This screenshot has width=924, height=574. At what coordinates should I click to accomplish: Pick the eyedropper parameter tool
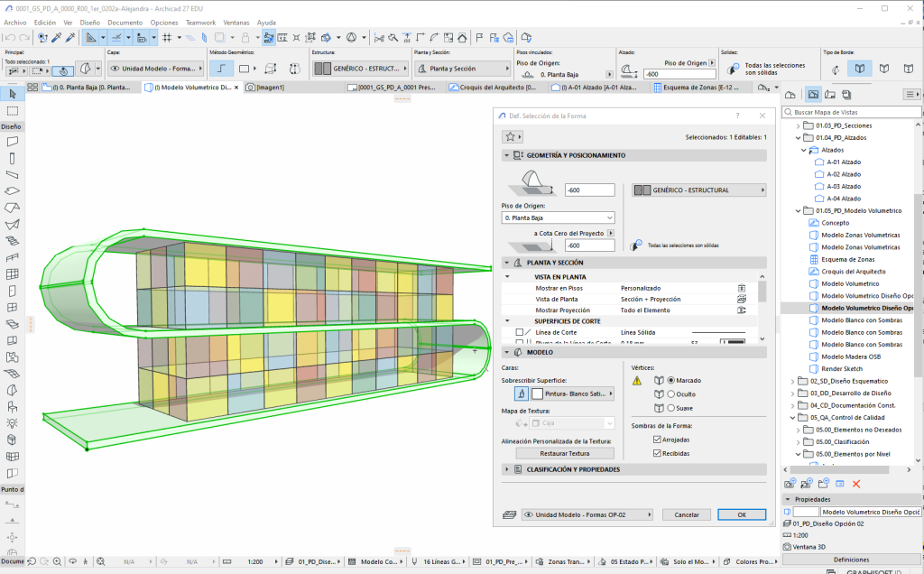[x=55, y=37]
